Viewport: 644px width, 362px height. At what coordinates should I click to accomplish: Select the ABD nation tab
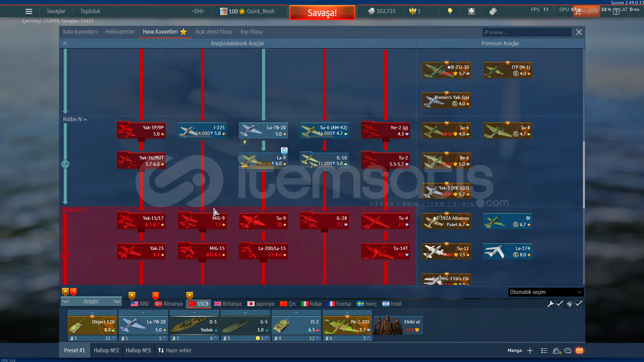click(x=140, y=304)
